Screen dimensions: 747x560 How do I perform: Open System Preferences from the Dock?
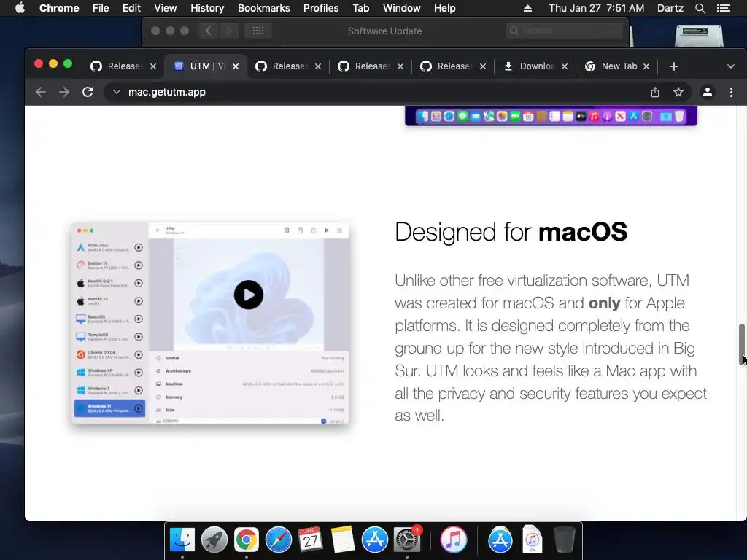tap(407, 540)
